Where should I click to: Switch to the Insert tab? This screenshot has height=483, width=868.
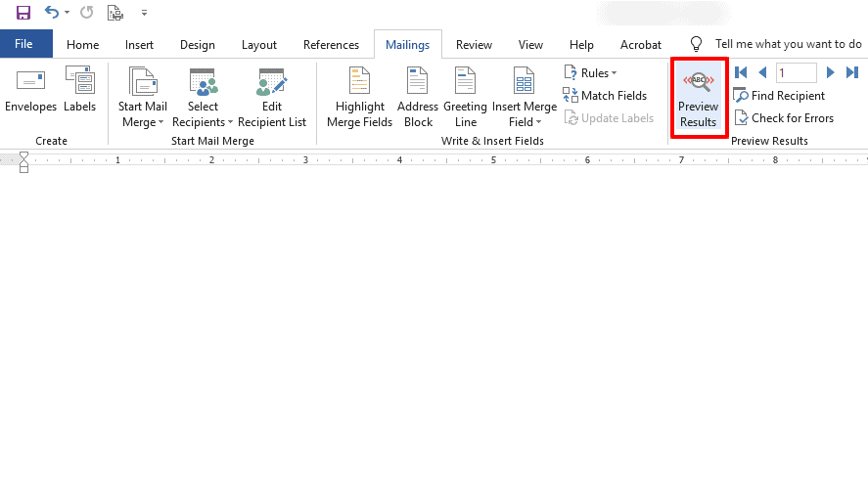pyautogui.click(x=139, y=45)
